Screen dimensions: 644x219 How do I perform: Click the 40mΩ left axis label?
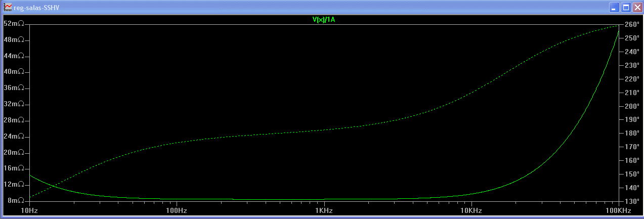pos(13,72)
